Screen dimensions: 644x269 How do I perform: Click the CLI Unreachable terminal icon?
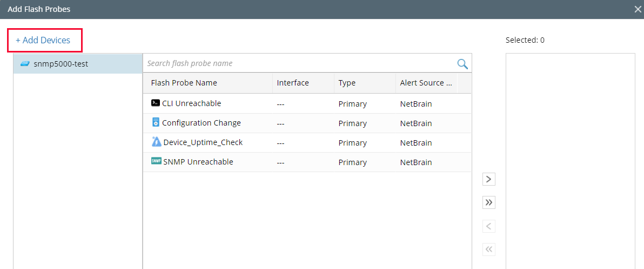(x=155, y=103)
